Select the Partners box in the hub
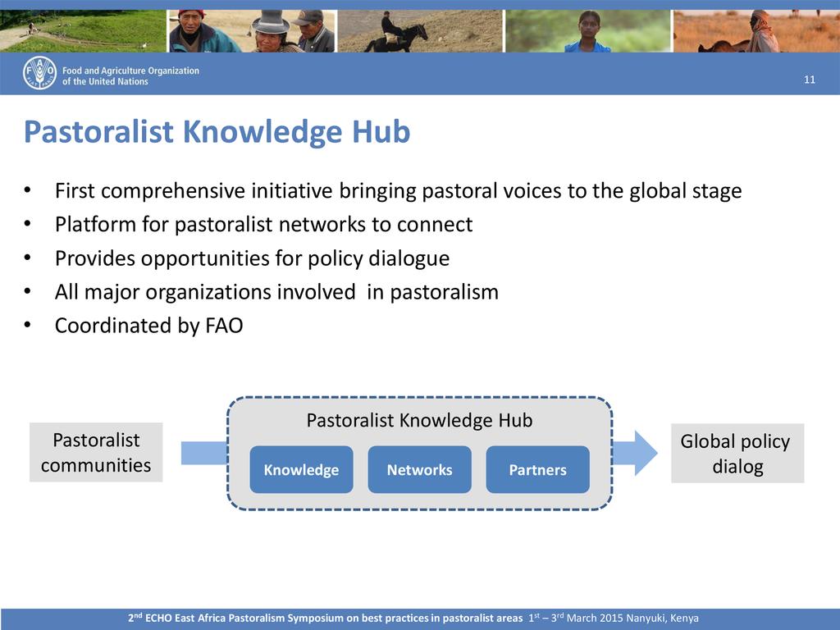 point(537,470)
